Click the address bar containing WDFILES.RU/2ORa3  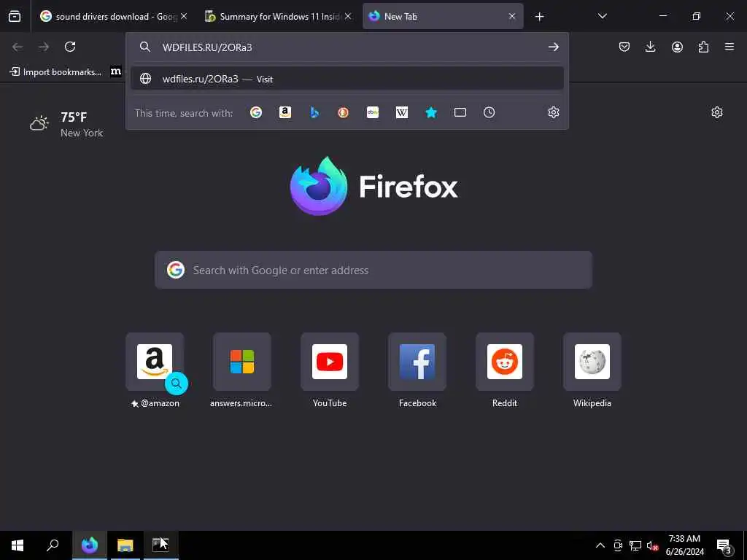pos(347,47)
